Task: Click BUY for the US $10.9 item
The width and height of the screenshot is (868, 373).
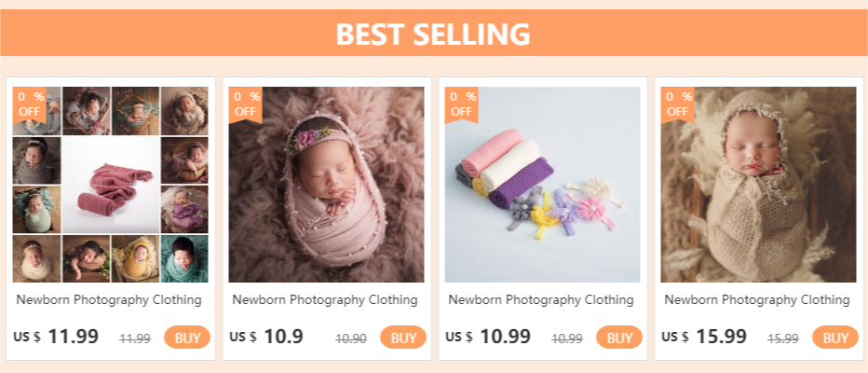Action: [403, 338]
